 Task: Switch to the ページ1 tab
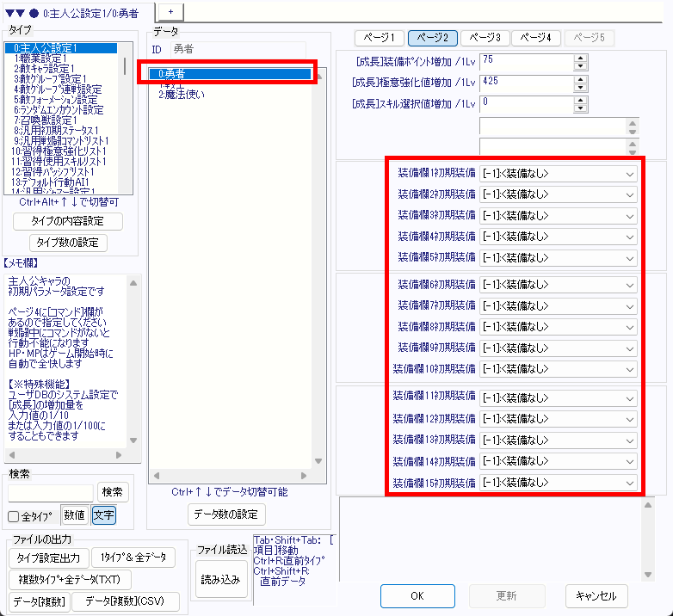[379, 38]
